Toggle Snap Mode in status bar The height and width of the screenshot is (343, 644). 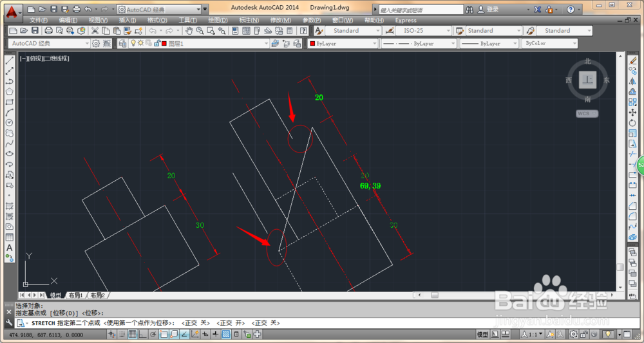122,334
